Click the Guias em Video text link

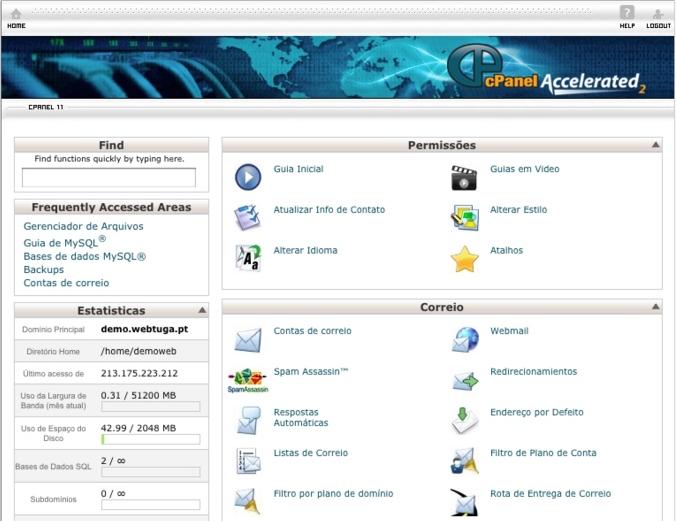pos(525,169)
